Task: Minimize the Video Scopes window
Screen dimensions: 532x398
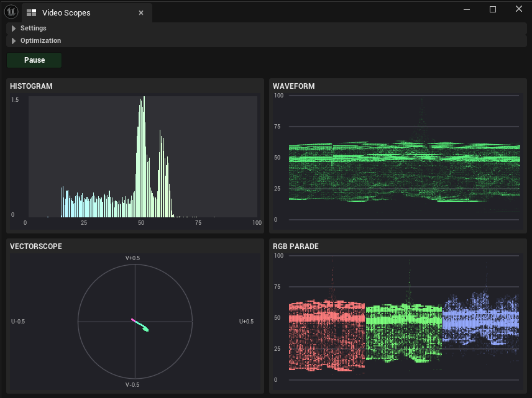Action: pyautogui.click(x=467, y=9)
